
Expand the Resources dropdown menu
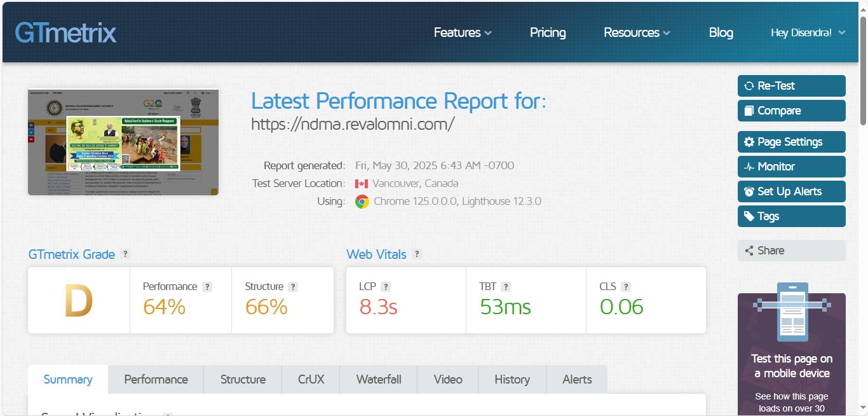[x=637, y=32]
